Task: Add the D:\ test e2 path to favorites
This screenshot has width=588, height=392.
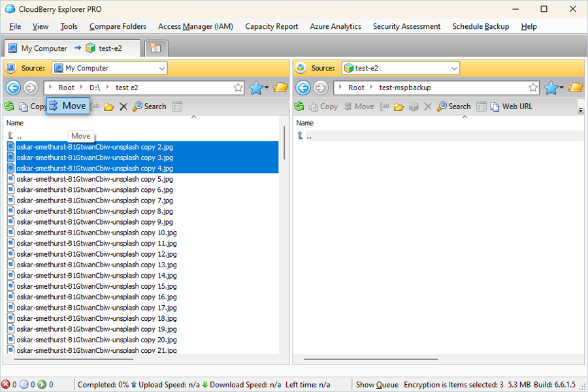Action: [238, 88]
